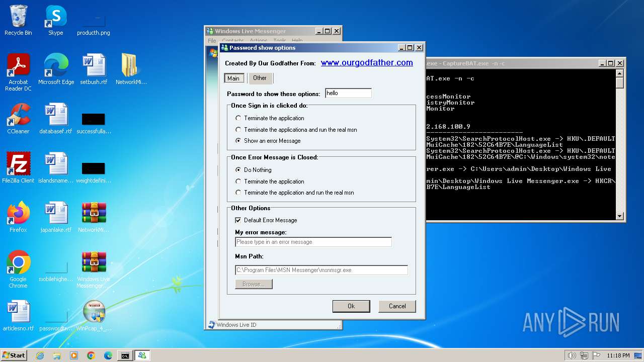Launch Firefox from the desktop
The height and width of the screenshot is (362, 644).
click(x=18, y=217)
